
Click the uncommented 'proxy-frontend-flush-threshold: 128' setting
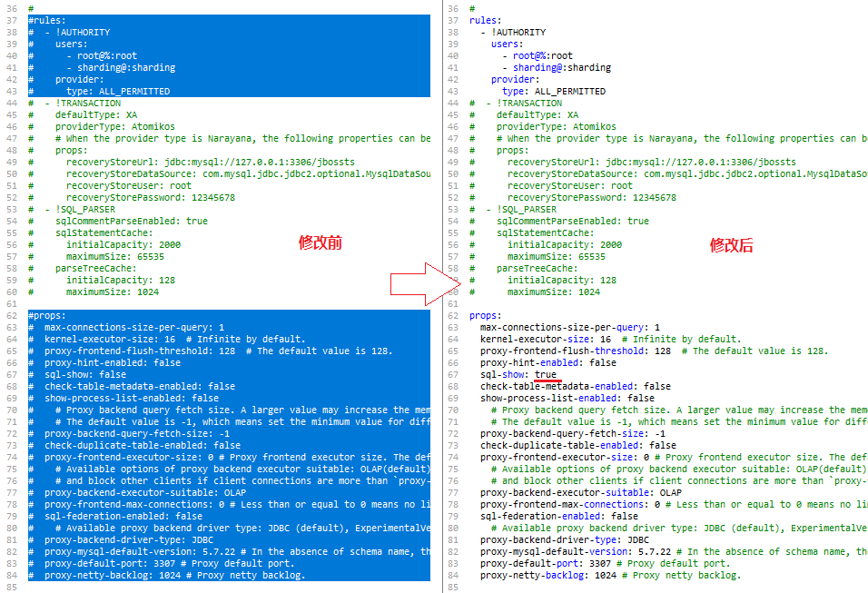coord(576,351)
